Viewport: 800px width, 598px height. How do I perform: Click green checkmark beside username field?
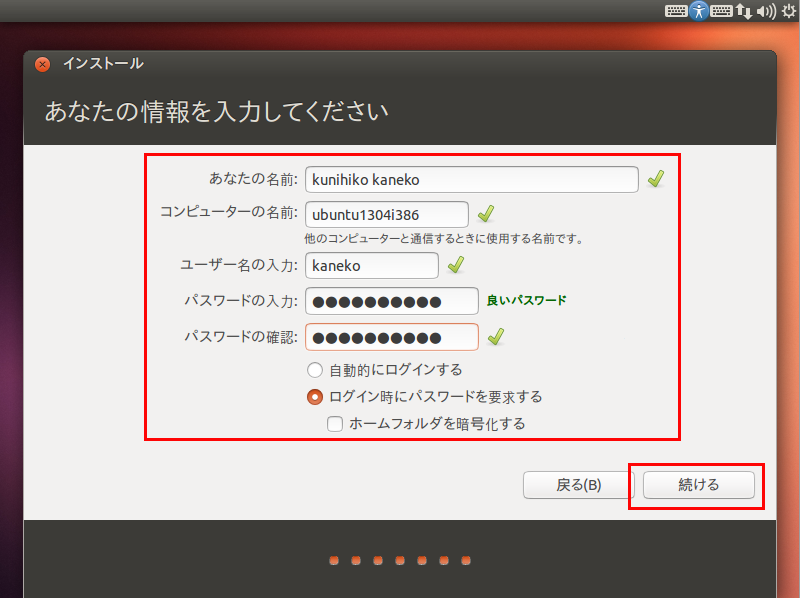point(456,265)
